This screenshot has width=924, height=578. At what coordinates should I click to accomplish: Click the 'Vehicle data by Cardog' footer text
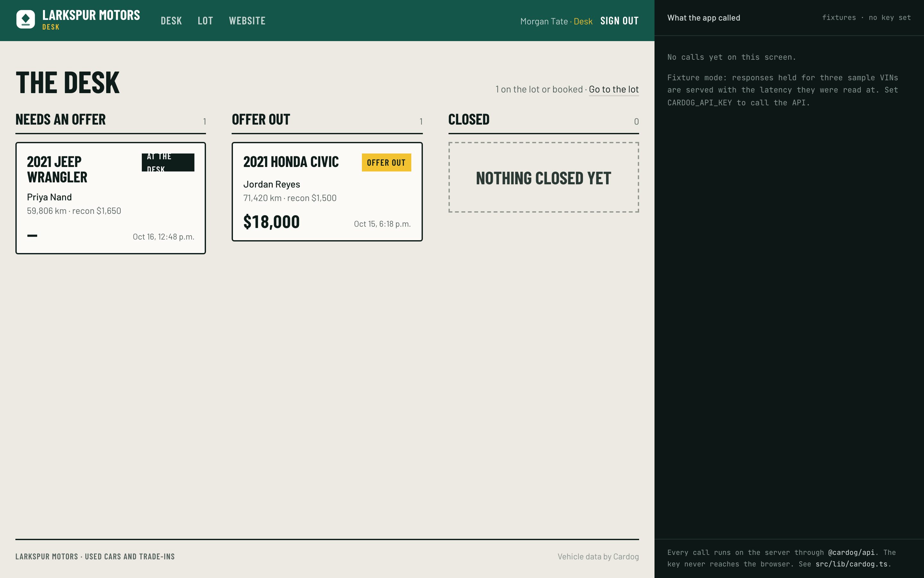(598, 556)
